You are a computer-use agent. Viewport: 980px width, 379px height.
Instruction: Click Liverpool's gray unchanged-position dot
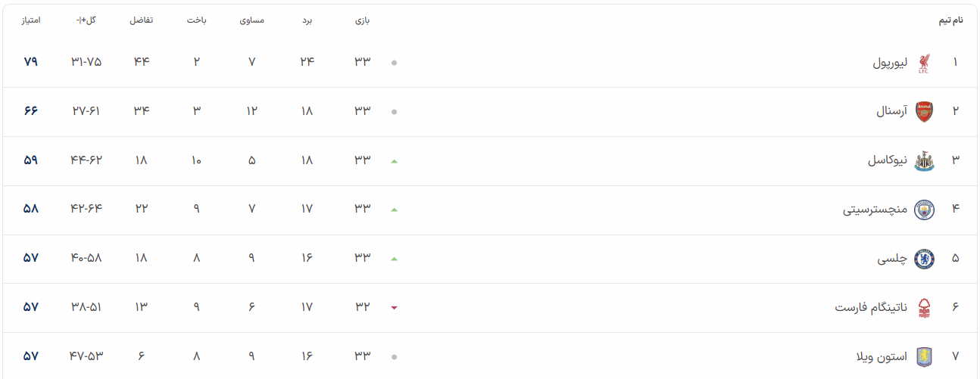[394, 63]
